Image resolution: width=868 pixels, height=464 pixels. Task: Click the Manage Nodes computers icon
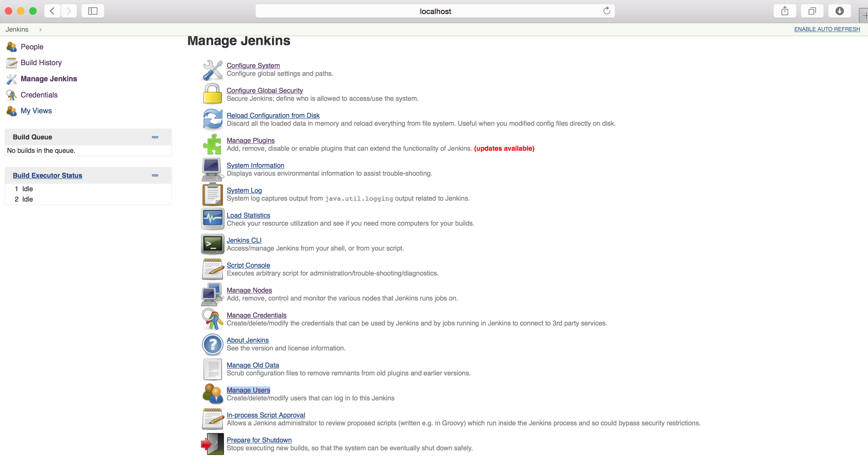213,294
